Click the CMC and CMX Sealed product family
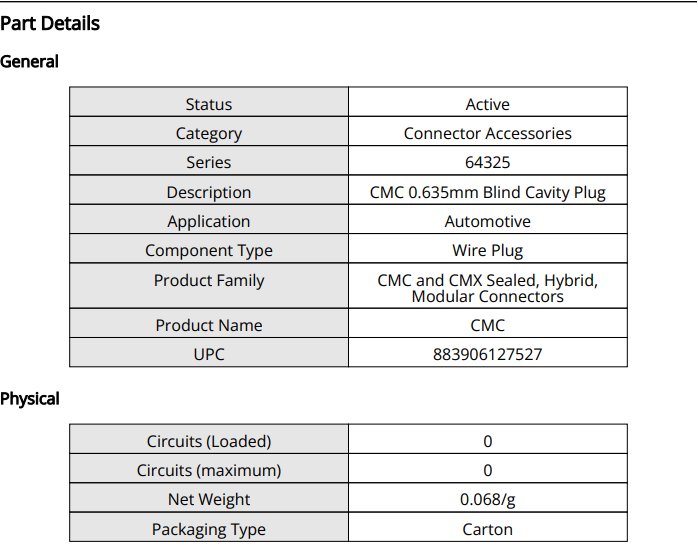This screenshot has width=698, height=555. click(x=487, y=288)
